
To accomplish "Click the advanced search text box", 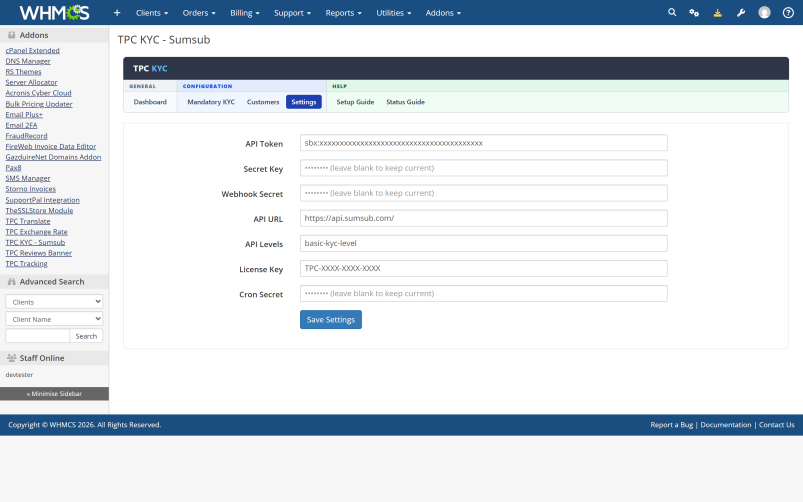I will pos(37,336).
